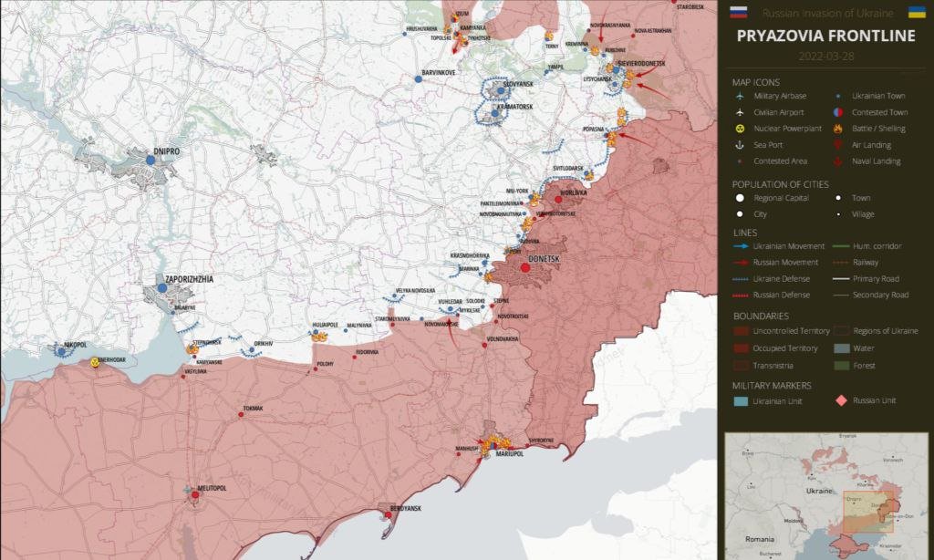Image resolution: width=934 pixels, height=560 pixels.
Task: Click the Sea Port anchor legend icon
Action: [x=740, y=145]
